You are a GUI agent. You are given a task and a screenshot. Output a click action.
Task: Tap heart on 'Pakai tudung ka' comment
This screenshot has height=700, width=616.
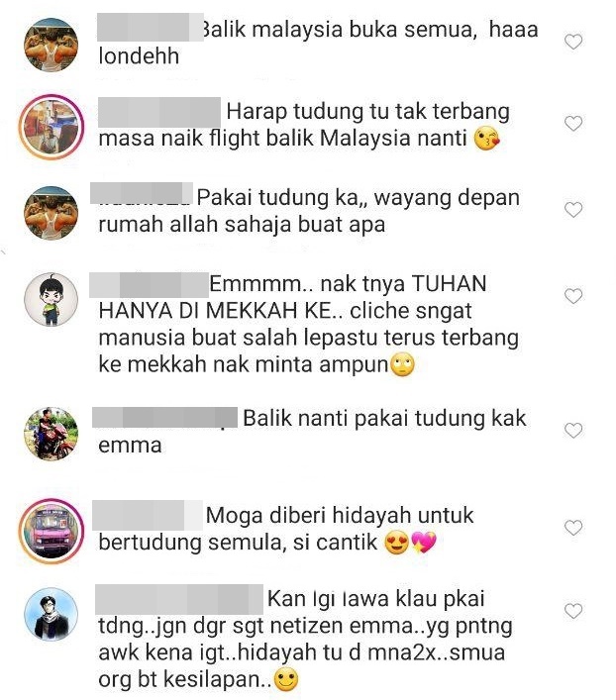573,209
